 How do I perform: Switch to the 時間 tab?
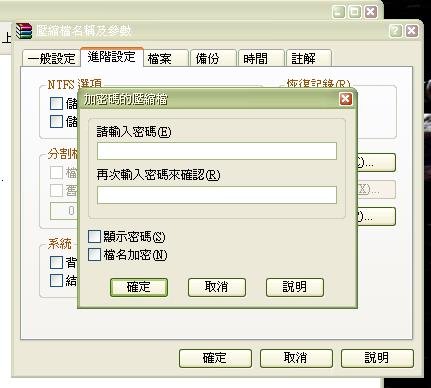coord(261,59)
